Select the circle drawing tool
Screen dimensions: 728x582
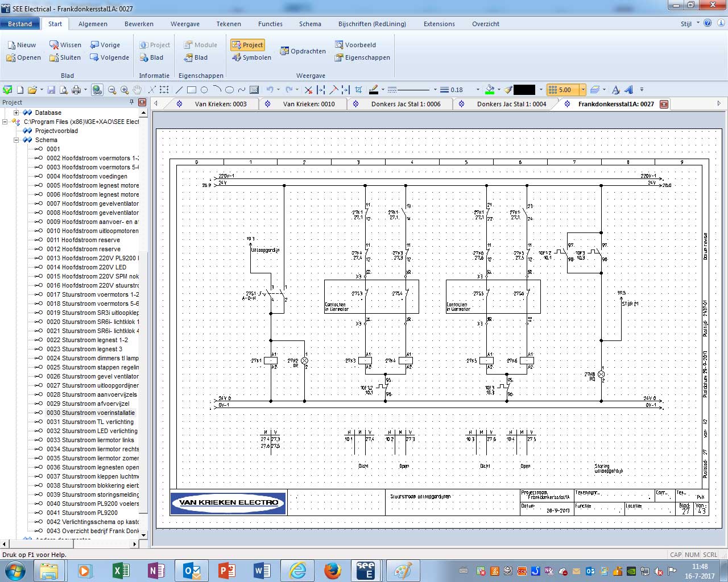pos(204,90)
